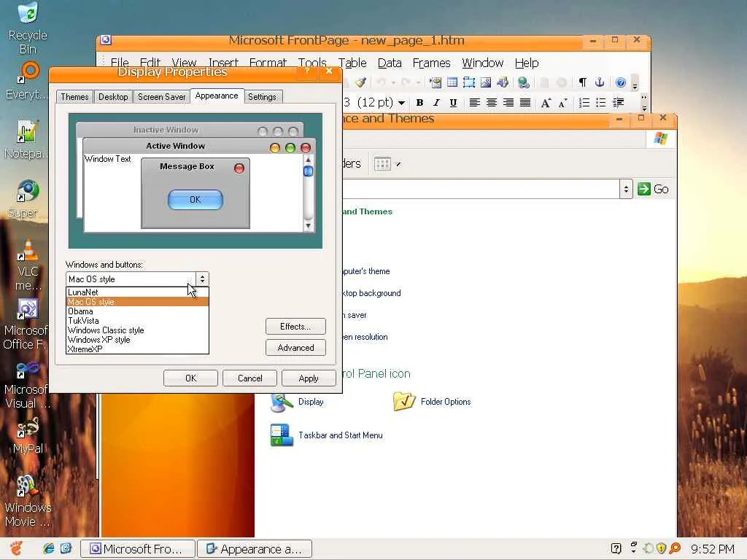Decrease font size icon in FrontPage
Screen dimensions: 747x560
pyautogui.click(x=562, y=102)
